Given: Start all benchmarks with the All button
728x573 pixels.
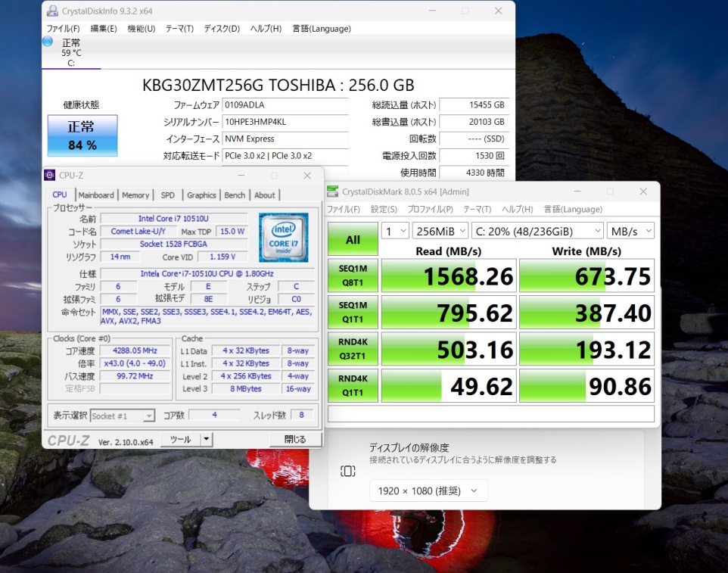Looking at the screenshot, I should click(x=353, y=239).
